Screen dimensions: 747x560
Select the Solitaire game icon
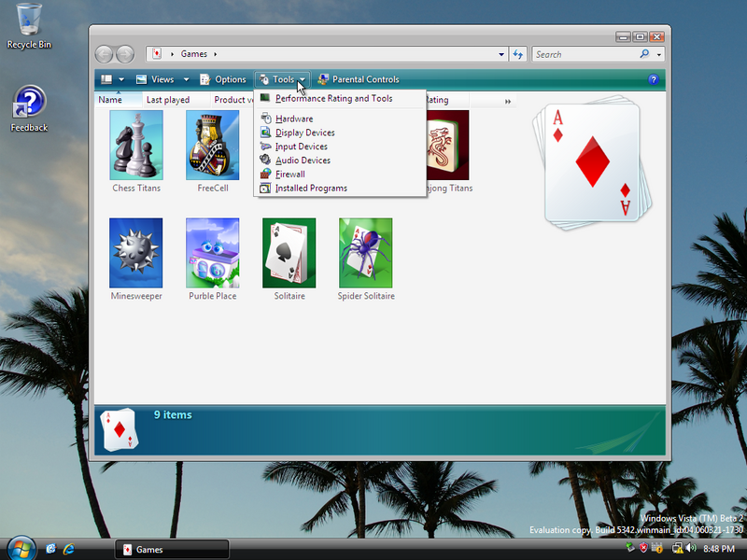click(x=289, y=253)
